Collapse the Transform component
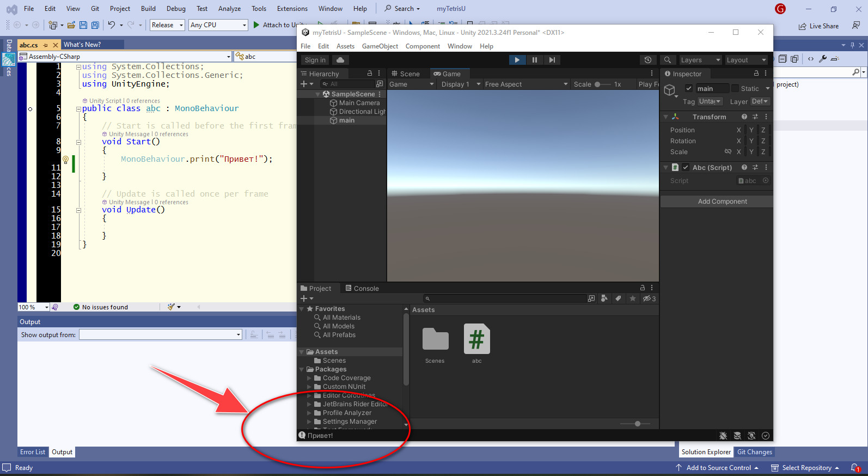The image size is (868, 476). [666, 117]
